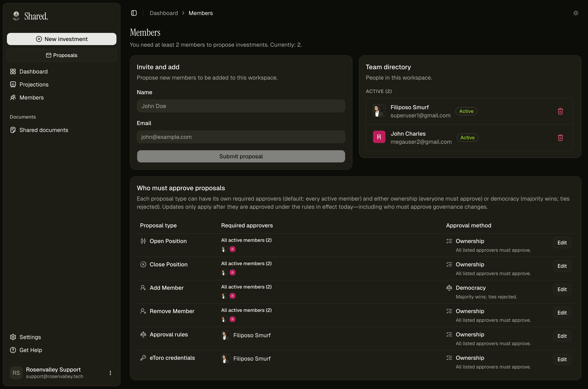588x389 pixels.
Task: Click John Charles's R avatar
Action: 379,137
